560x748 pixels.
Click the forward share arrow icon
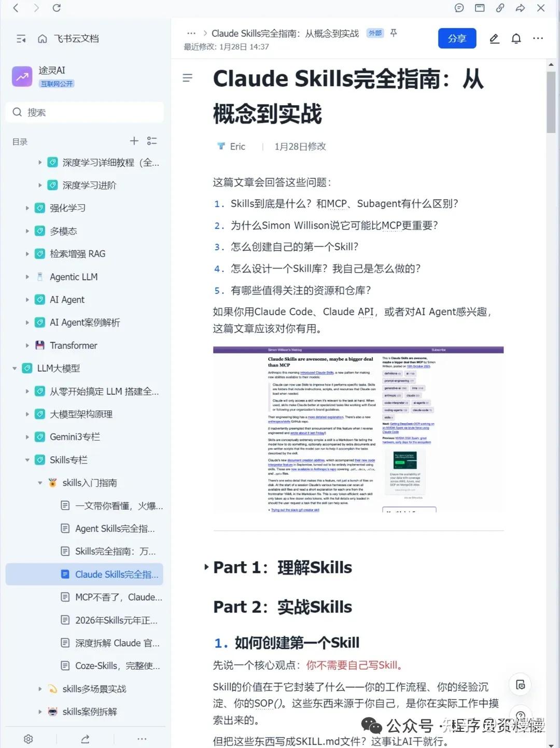(x=520, y=8)
